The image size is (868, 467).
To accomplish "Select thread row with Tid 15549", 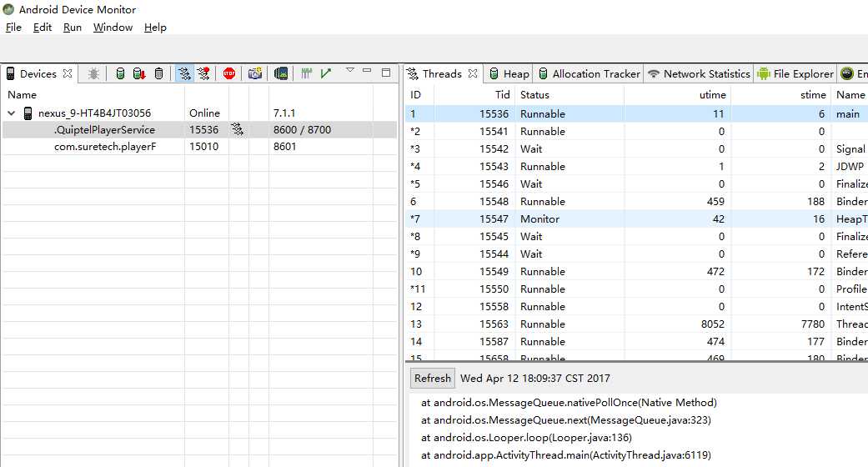I will click(x=636, y=272).
